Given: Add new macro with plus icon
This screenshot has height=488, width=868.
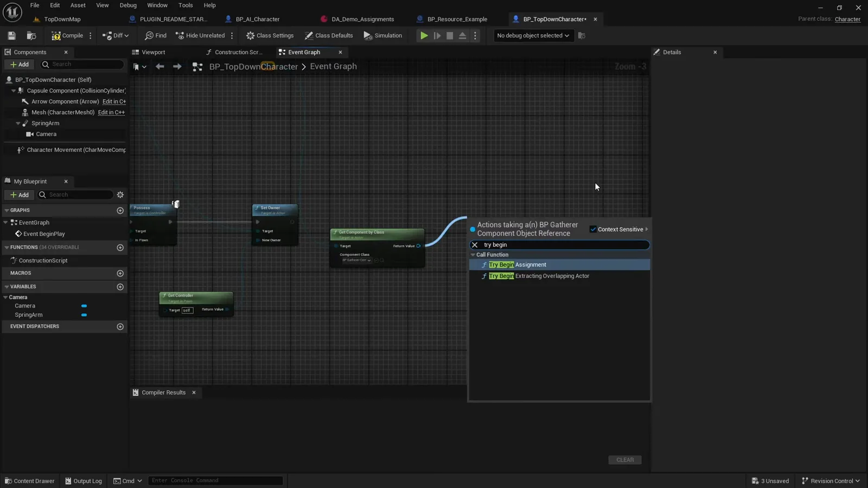Looking at the screenshot, I should click(x=120, y=273).
